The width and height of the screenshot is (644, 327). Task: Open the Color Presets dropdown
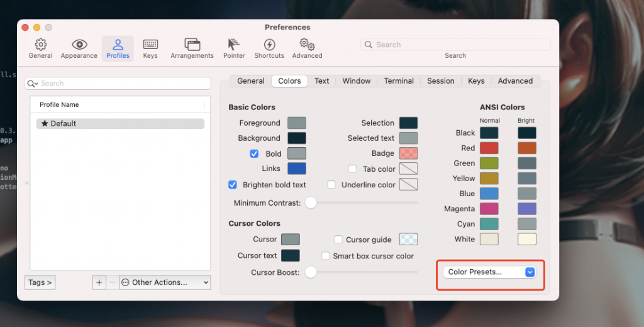(x=491, y=272)
